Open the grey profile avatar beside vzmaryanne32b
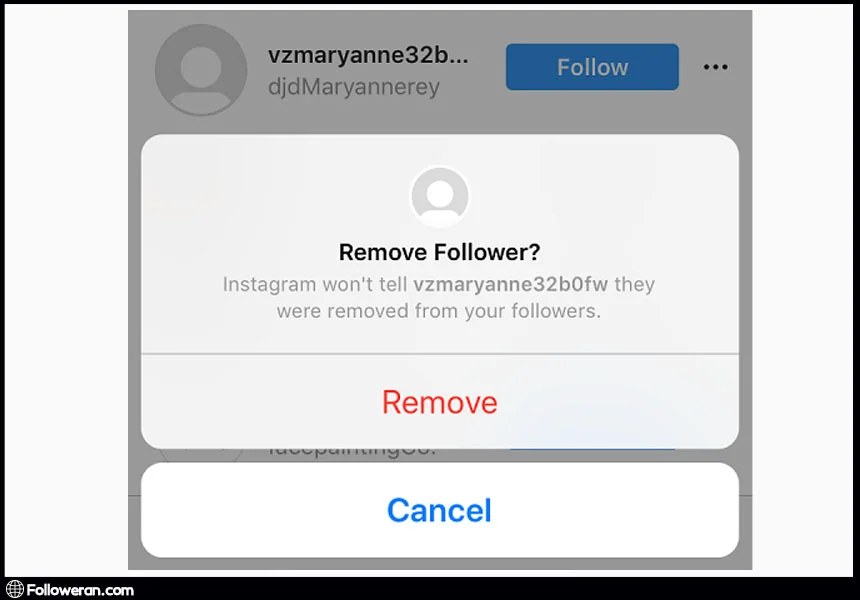This screenshot has width=860, height=600. coord(201,70)
